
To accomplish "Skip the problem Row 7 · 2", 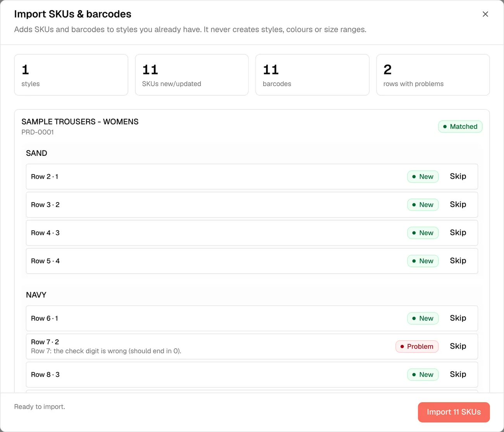I will (x=458, y=346).
